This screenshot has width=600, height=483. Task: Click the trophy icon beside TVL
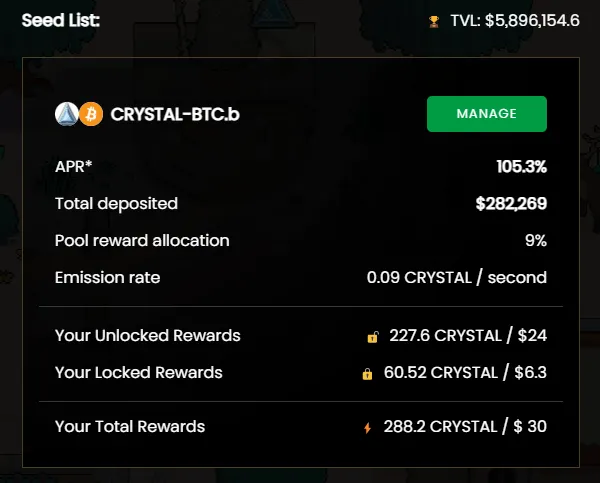[433, 21]
